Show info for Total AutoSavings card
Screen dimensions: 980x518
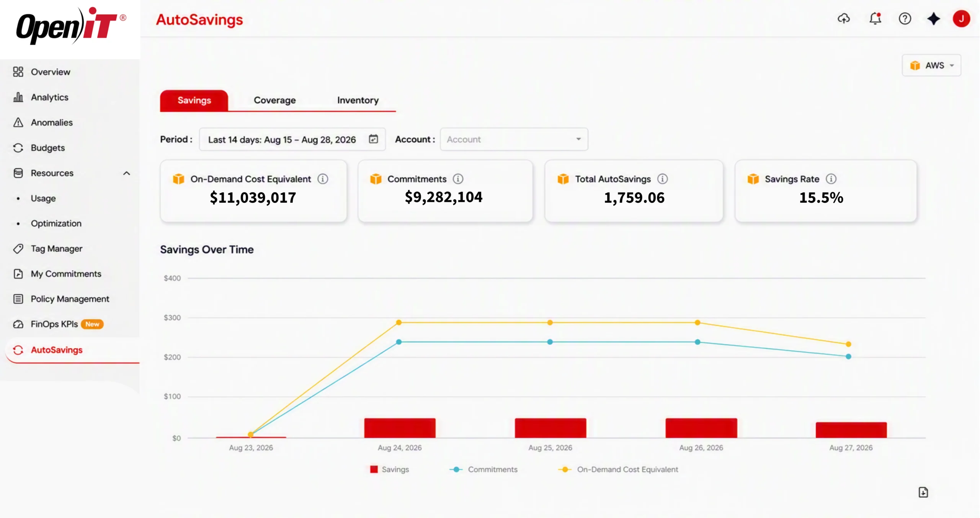coord(662,179)
